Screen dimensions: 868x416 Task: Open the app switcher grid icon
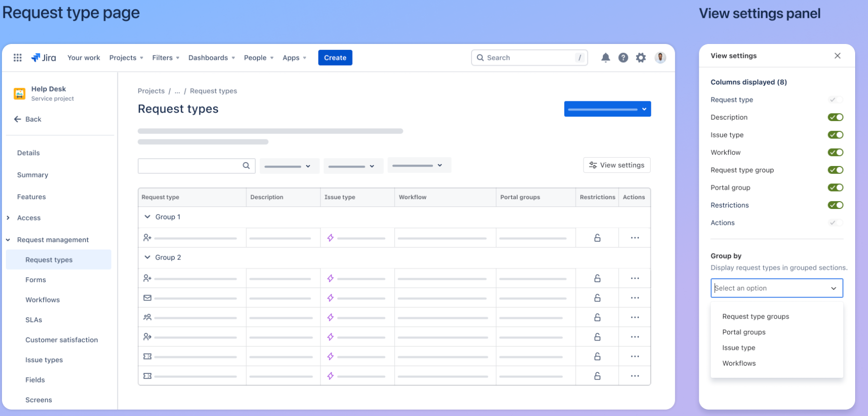(x=18, y=58)
